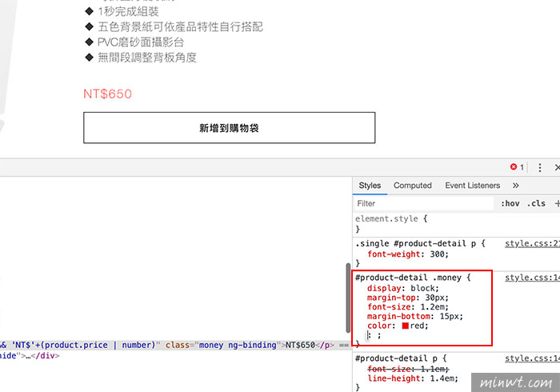This screenshot has width=560, height=392.
Task: Open style.css link for #product-detail p
Action: [532, 358]
